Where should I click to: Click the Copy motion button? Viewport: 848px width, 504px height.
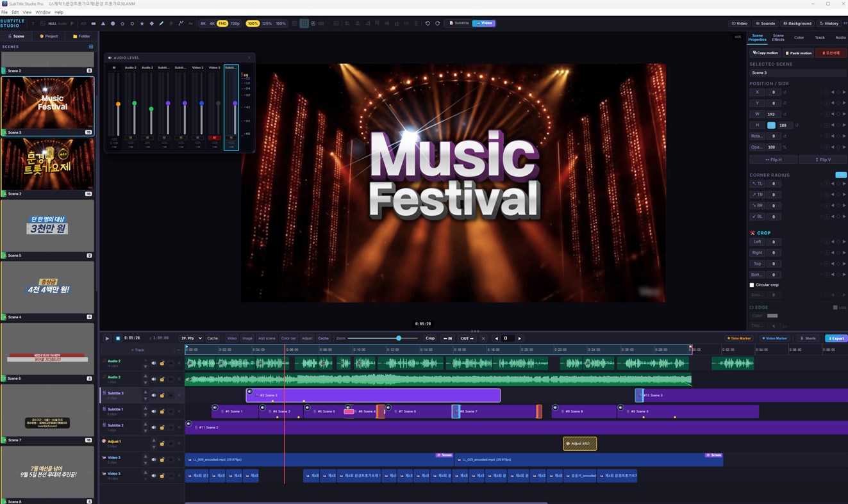tap(765, 53)
